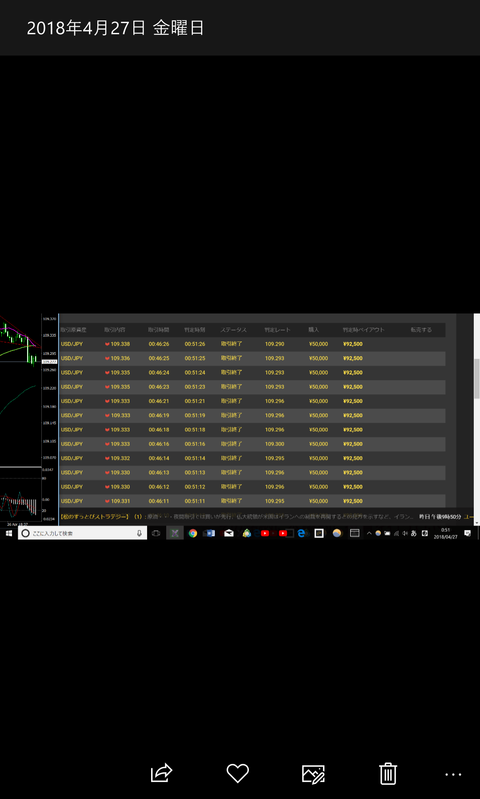480x799 pixels.
Task: Share this photo via the share icon
Action: 162,773
